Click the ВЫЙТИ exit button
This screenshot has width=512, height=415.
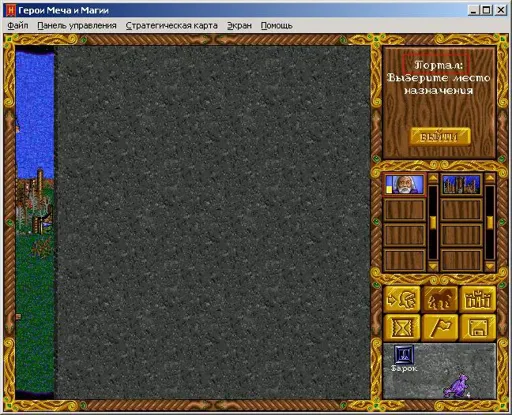click(x=440, y=137)
